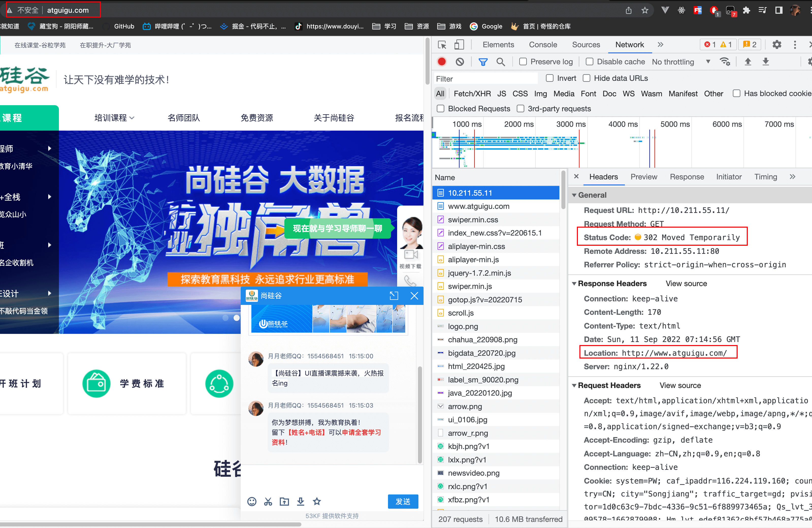Screen dimensions: 812x528
Task: Open network search magnifier
Action: (500, 61)
